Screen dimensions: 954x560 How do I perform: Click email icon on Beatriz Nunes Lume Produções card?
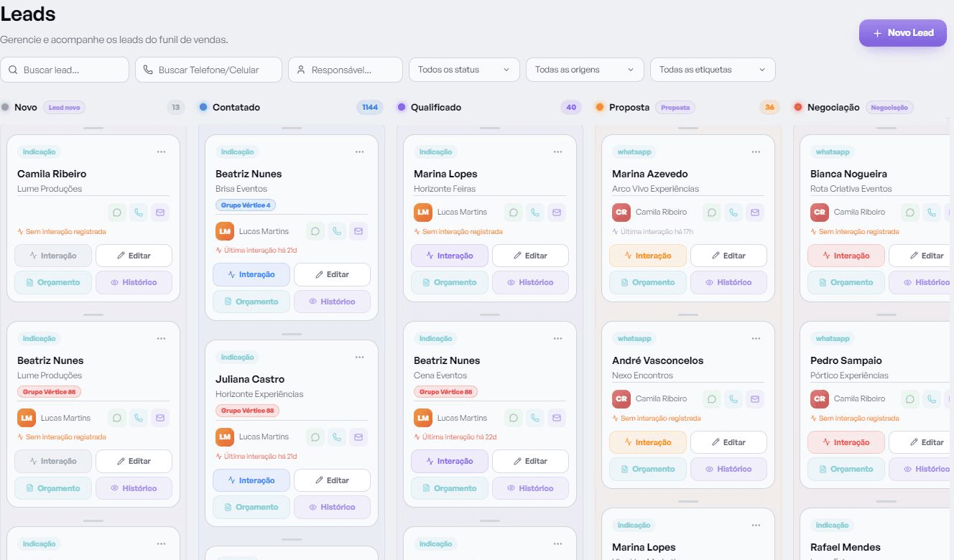(160, 418)
